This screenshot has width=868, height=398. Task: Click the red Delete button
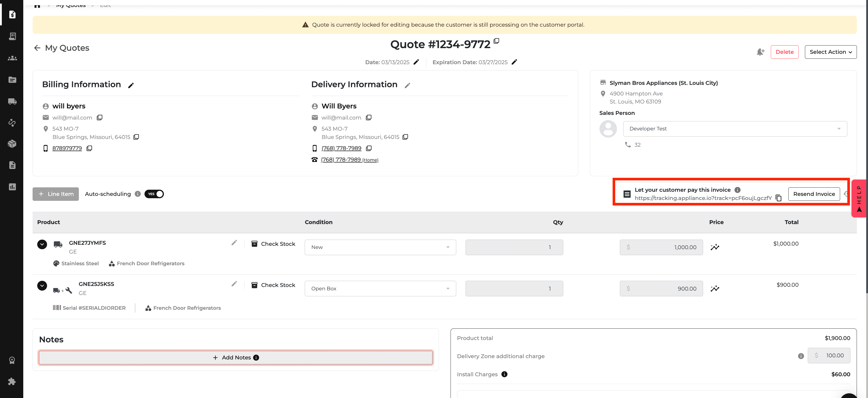pos(785,52)
